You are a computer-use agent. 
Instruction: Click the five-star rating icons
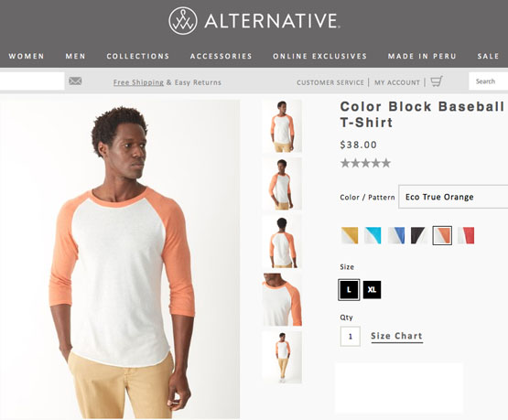365,163
